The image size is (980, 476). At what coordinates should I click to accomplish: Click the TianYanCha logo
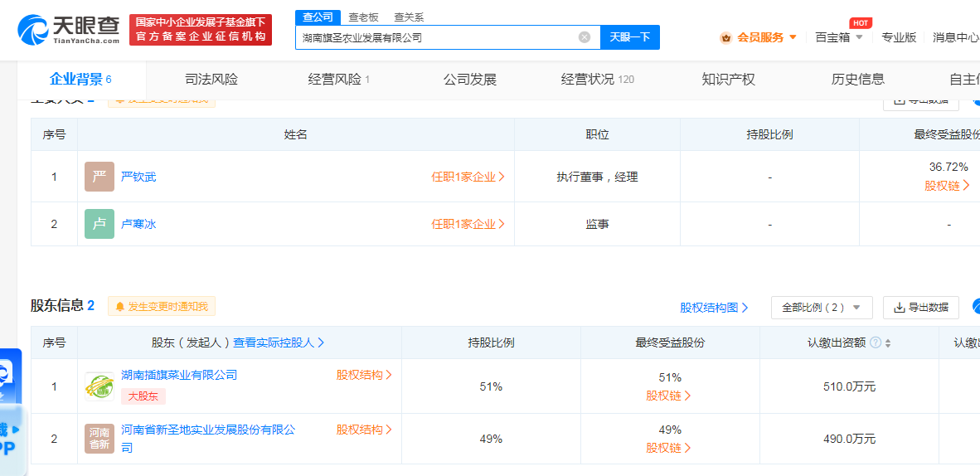[69, 29]
